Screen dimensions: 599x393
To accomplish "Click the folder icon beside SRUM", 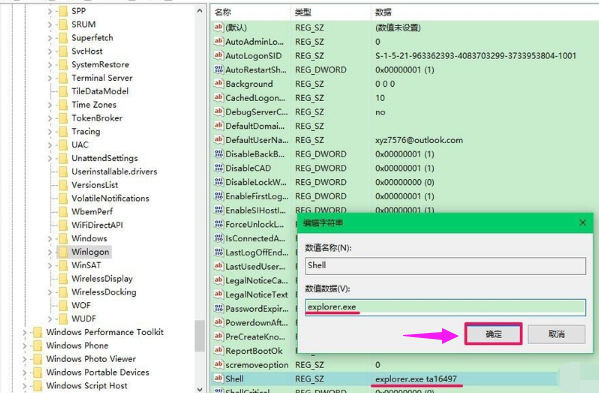I will tap(63, 24).
